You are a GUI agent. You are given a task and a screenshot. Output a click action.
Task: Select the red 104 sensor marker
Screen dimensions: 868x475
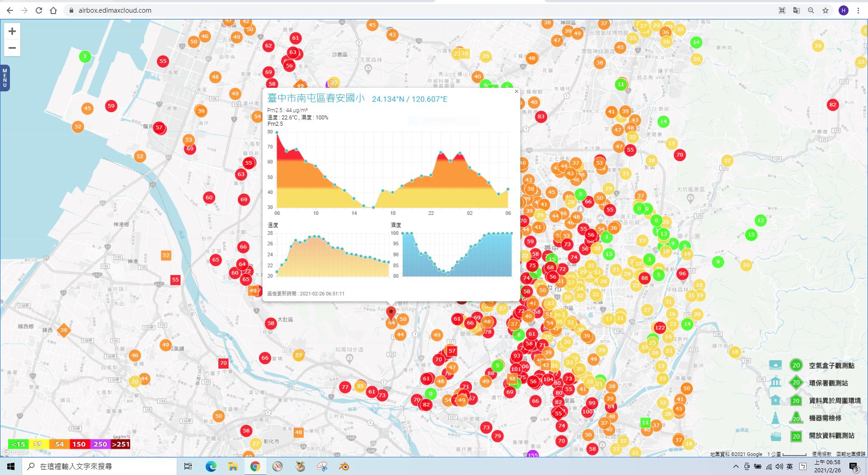click(548, 379)
